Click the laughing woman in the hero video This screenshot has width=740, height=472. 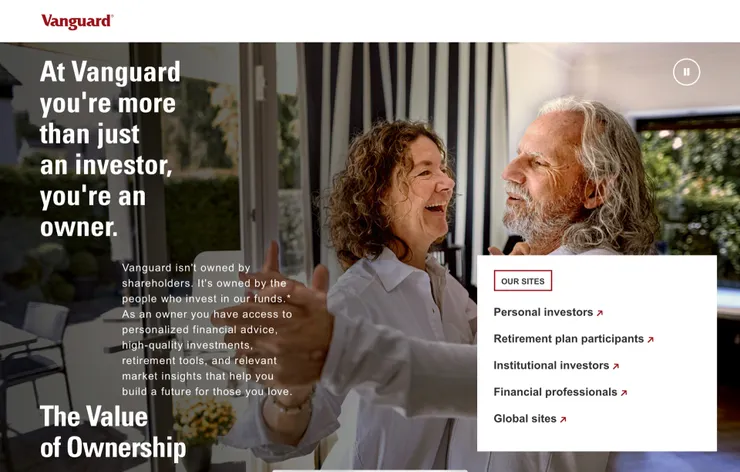(392, 198)
